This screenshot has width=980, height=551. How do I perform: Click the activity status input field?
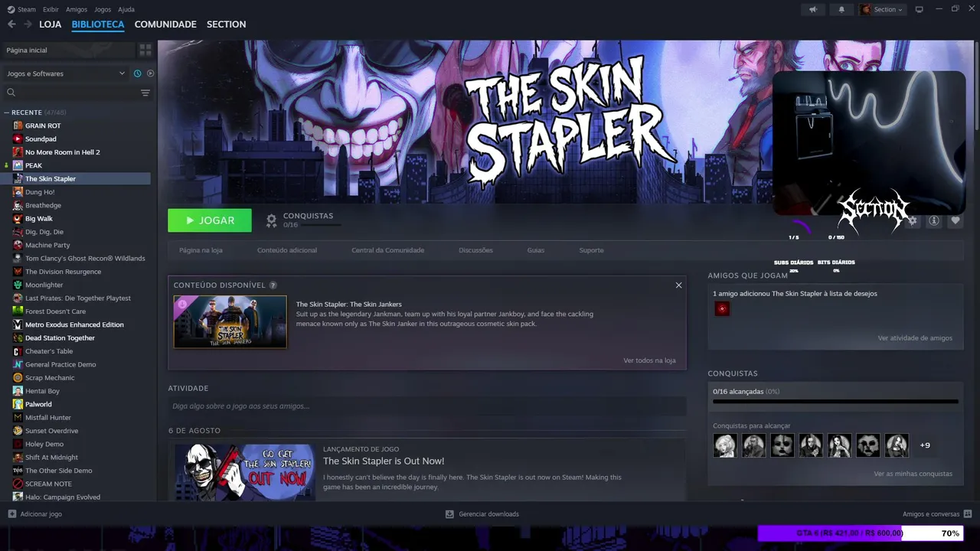(427, 406)
